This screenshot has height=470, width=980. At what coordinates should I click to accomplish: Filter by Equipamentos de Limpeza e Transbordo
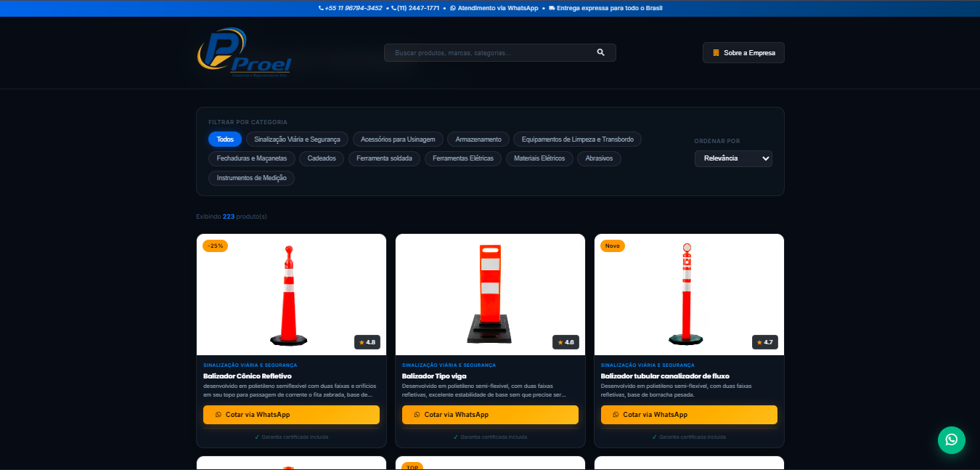tap(578, 139)
